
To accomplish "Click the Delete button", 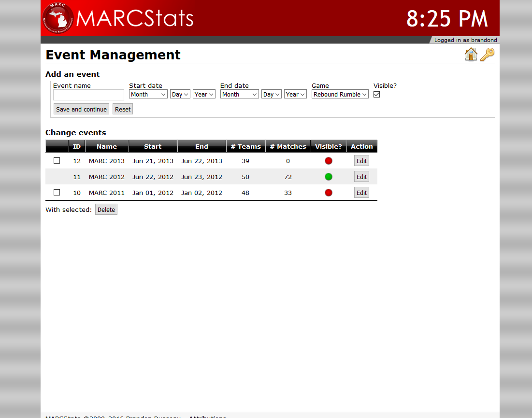I will (x=106, y=209).
